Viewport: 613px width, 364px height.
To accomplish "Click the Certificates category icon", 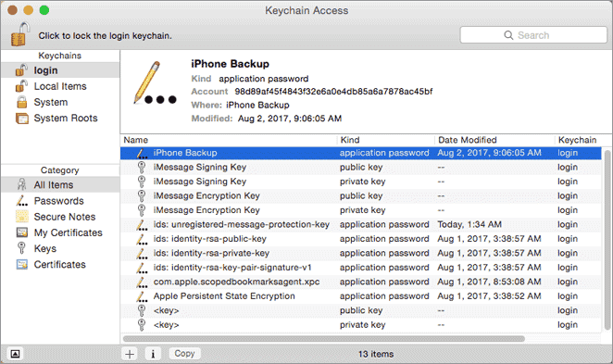I will point(22,264).
